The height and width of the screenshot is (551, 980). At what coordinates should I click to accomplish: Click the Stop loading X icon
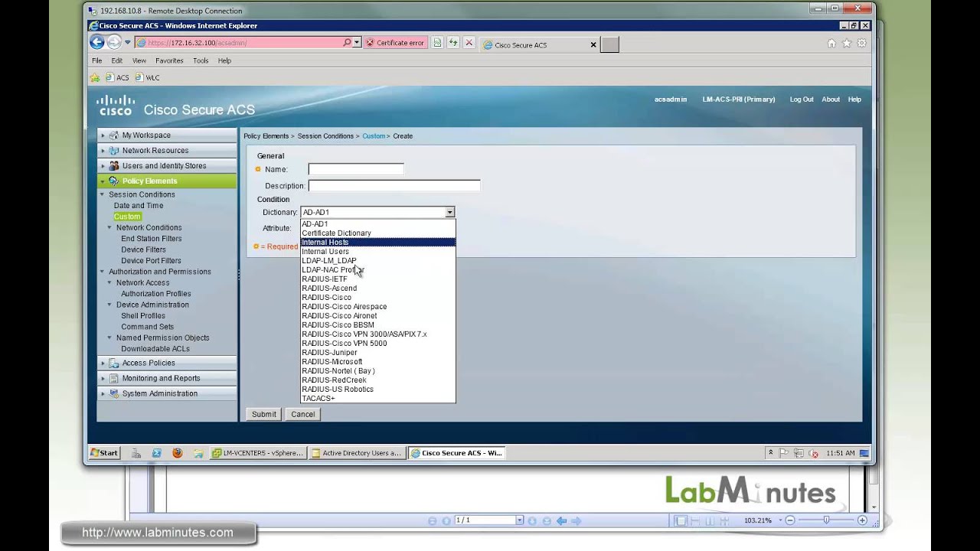469,43
